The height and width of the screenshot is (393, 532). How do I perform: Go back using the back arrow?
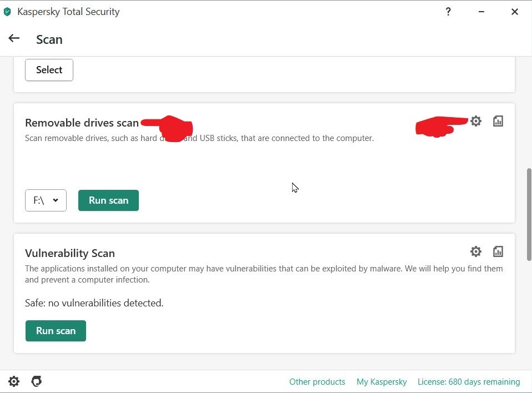tap(14, 38)
